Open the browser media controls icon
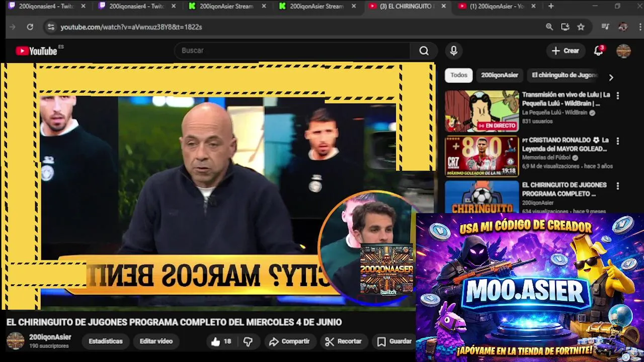The width and height of the screenshot is (644, 362). coord(605,27)
